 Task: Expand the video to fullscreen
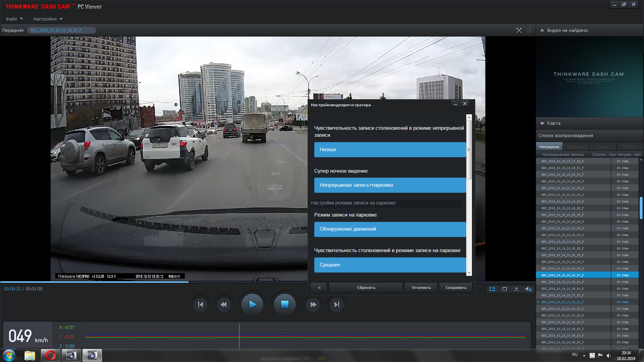tap(519, 30)
